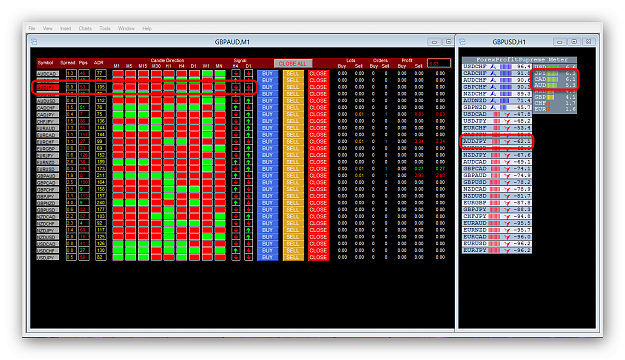Click the M1 candle cell in AUDCAD row

[118, 73]
